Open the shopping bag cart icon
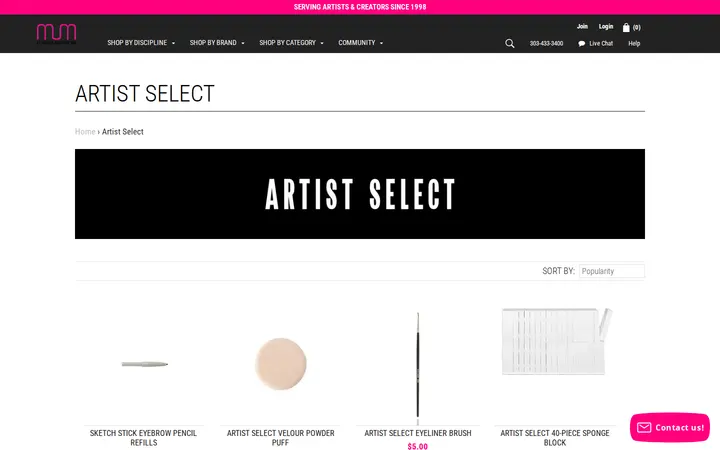 [626, 27]
